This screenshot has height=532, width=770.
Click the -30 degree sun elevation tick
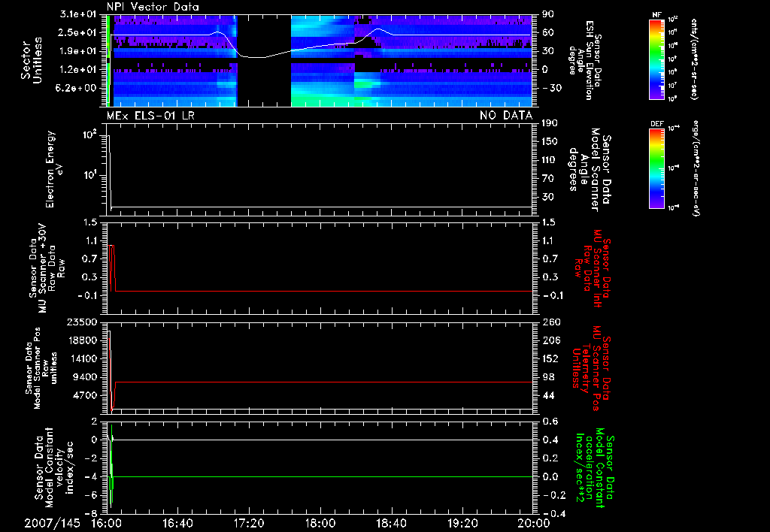click(550, 88)
